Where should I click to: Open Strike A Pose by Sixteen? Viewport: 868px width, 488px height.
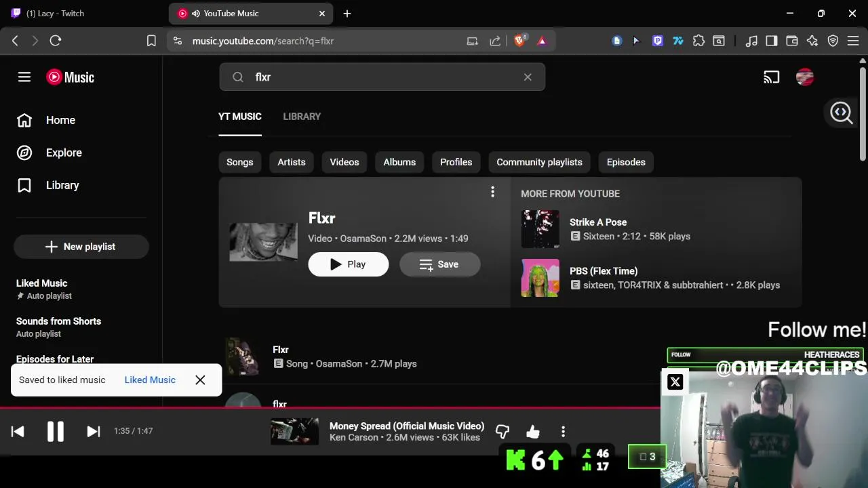pos(598,222)
